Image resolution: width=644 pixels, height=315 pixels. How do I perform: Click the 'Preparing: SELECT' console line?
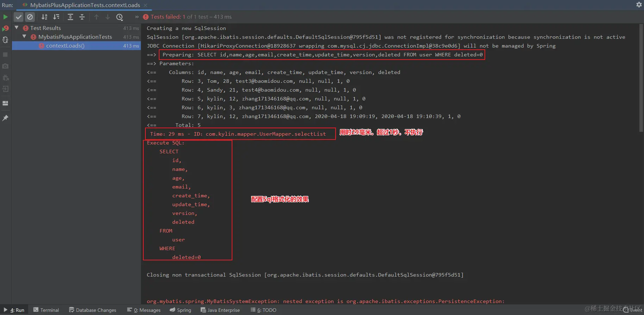323,55
